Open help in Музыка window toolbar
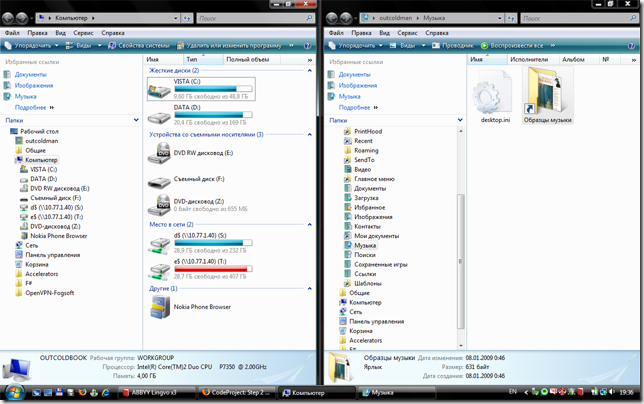 pos(631,46)
